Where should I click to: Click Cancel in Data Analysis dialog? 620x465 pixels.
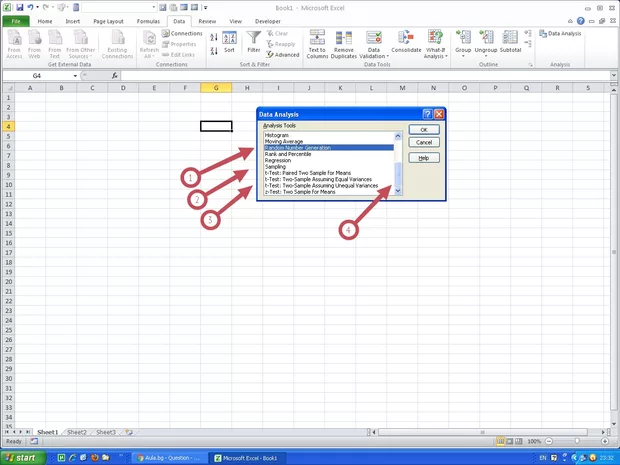coord(424,142)
